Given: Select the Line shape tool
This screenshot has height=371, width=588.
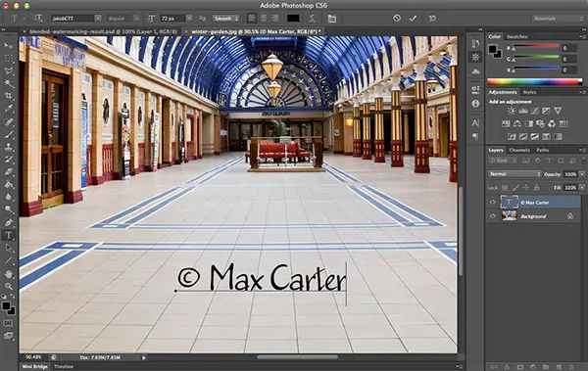Looking at the screenshot, I should click(8, 260).
